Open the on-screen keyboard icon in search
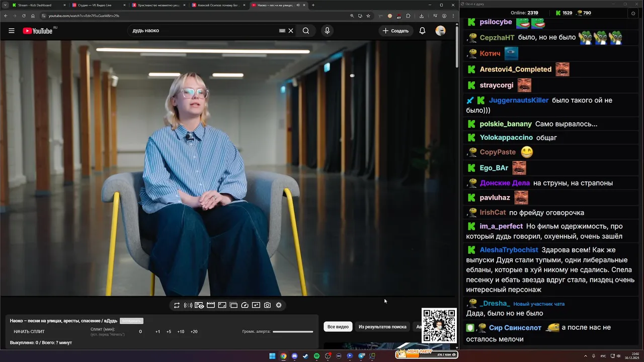The image size is (644, 362). [283, 31]
